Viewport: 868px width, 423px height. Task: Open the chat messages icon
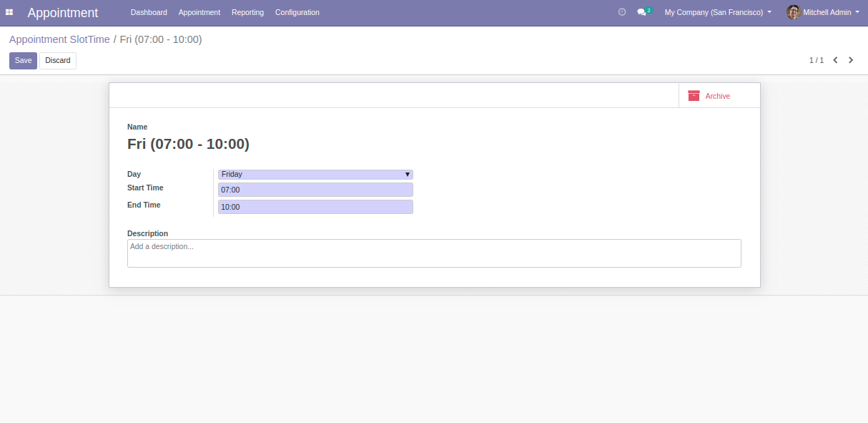coord(642,12)
